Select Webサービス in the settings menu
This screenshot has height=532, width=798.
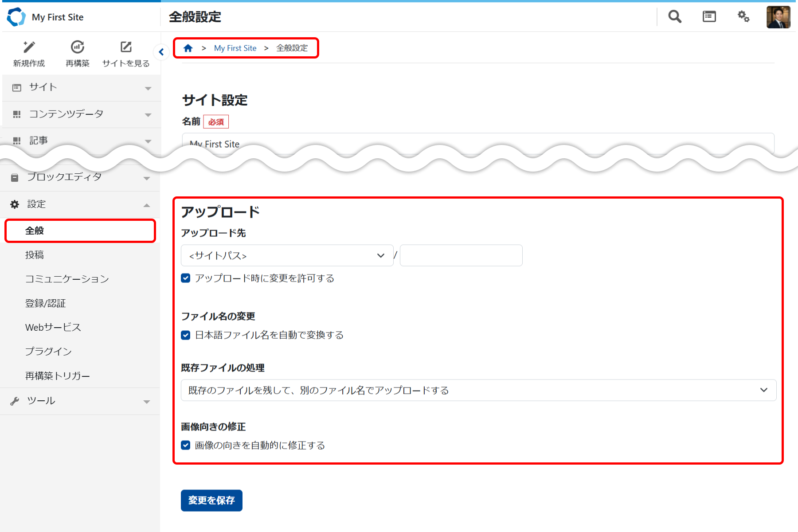(53, 328)
